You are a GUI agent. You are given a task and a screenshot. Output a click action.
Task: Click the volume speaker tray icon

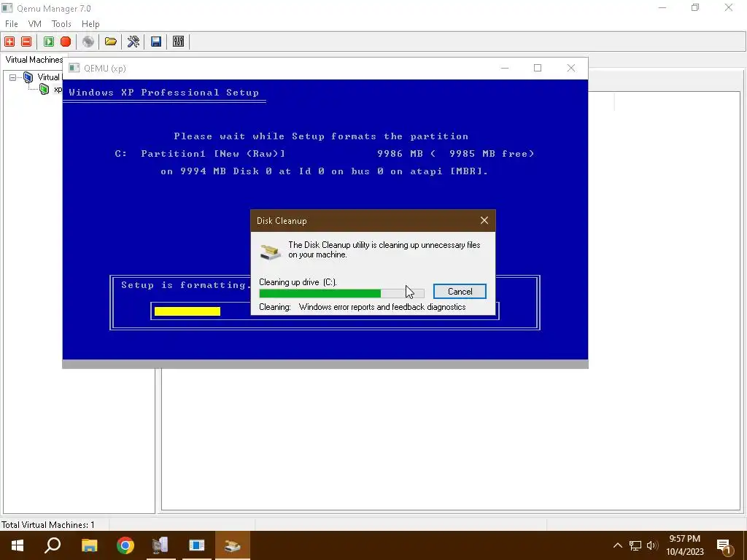tap(651, 545)
